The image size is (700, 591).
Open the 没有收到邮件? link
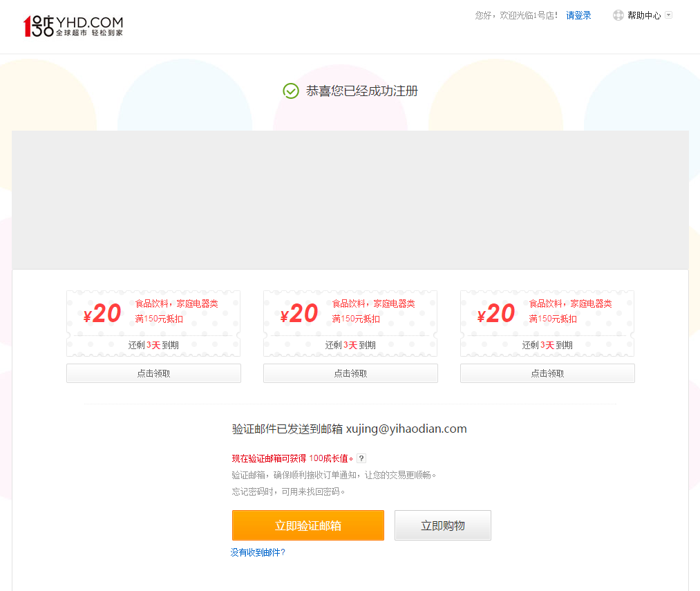click(258, 552)
